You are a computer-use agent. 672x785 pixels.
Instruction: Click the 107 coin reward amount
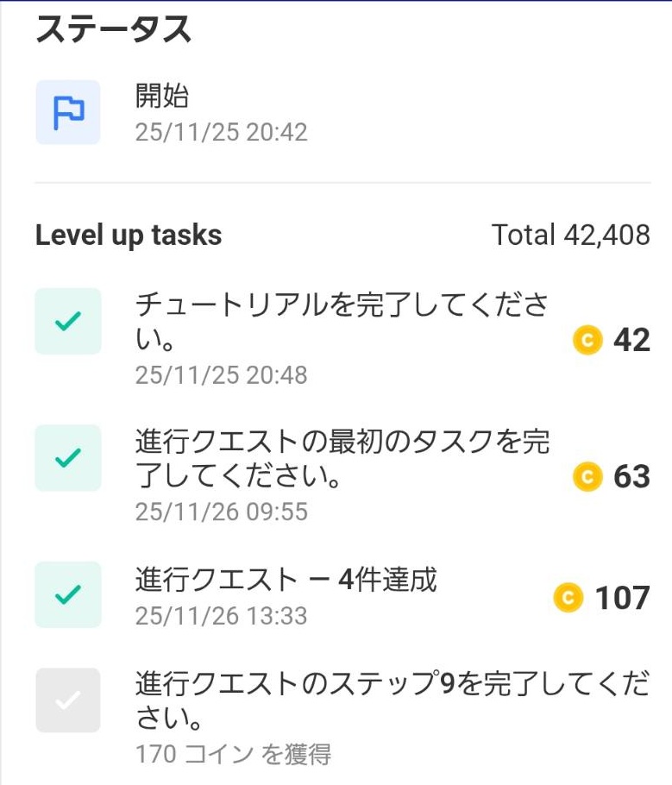click(622, 598)
